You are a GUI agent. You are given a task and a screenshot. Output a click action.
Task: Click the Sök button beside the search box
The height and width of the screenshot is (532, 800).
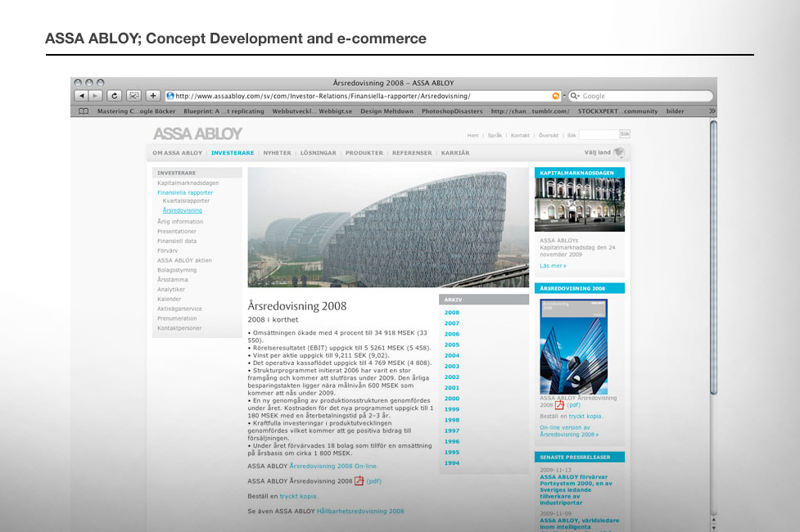click(625, 134)
